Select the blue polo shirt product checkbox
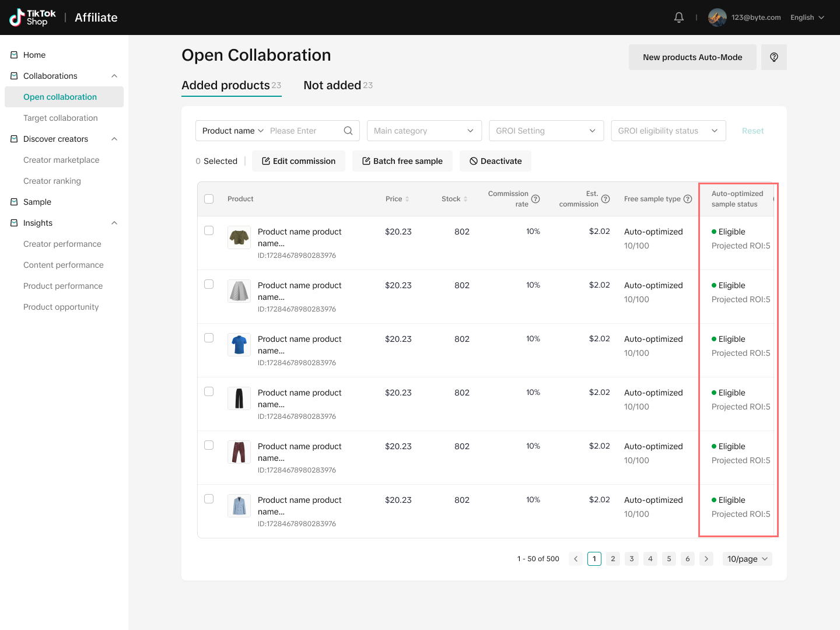 [209, 338]
